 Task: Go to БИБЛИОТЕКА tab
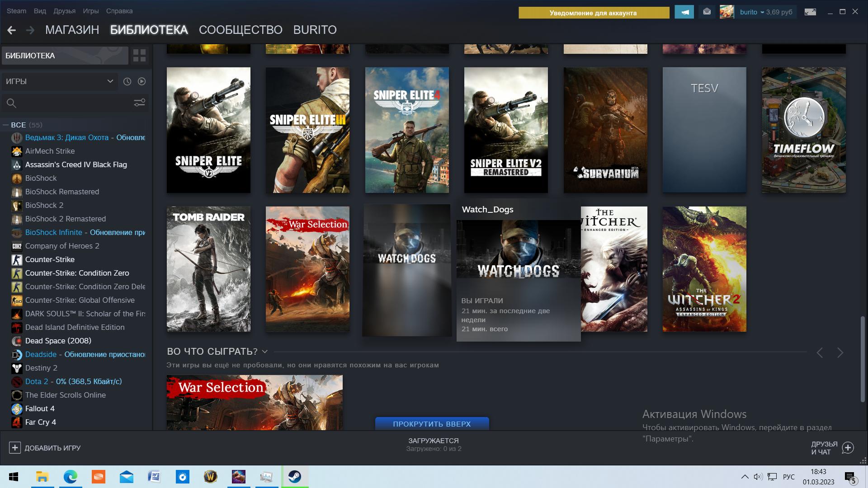(x=149, y=30)
